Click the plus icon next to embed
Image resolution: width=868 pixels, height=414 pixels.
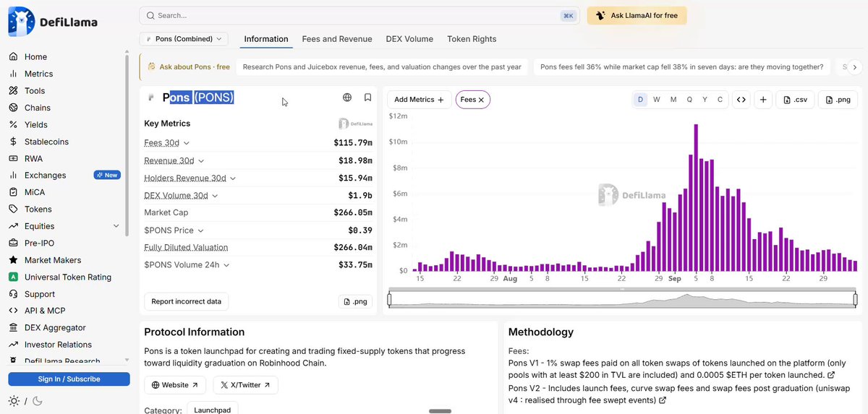click(763, 100)
